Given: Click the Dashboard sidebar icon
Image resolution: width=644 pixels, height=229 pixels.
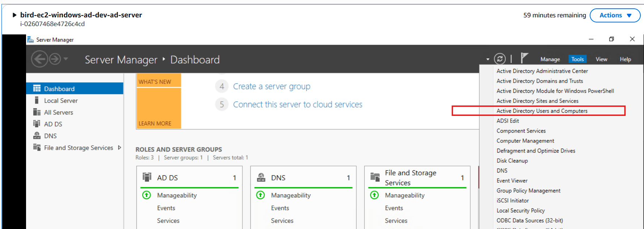Looking at the screenshot, I should pos(37,88).
